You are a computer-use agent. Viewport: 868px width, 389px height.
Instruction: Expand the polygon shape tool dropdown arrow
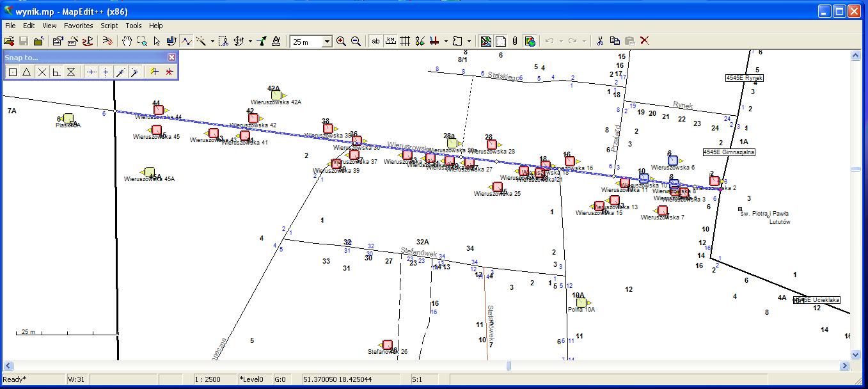[469, 42]
